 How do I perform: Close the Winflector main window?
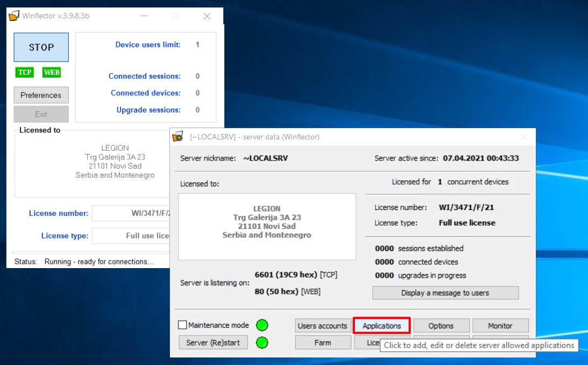point(207,16)
